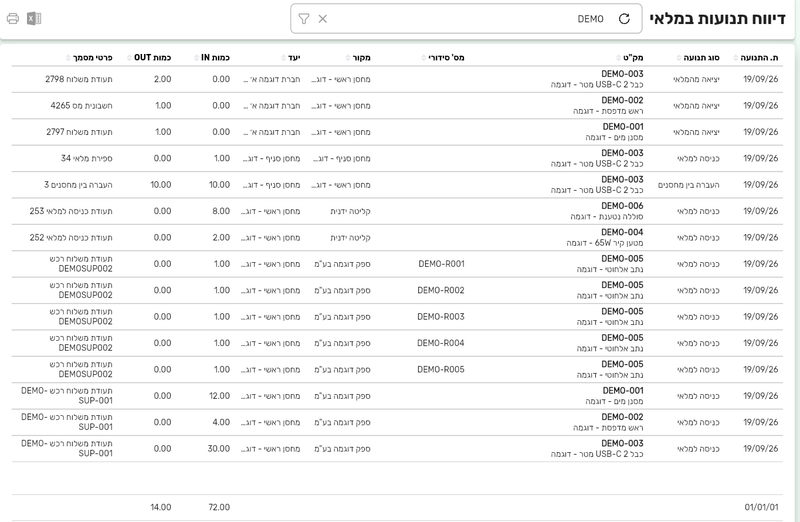Click total OUT value 14.00
The height and width of the screenshot is (522, 800).
(x=161, y=507)
